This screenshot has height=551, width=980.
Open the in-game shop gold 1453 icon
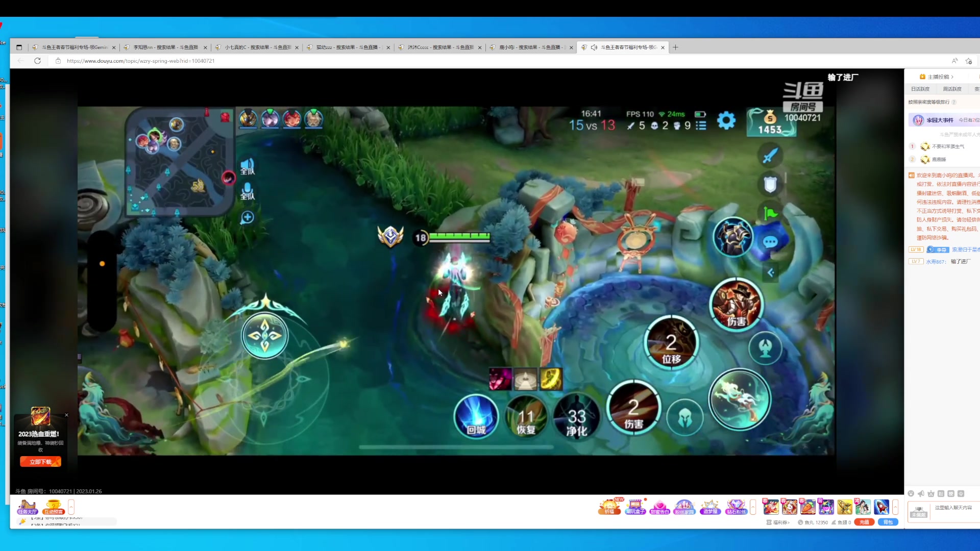click(770, 122)
